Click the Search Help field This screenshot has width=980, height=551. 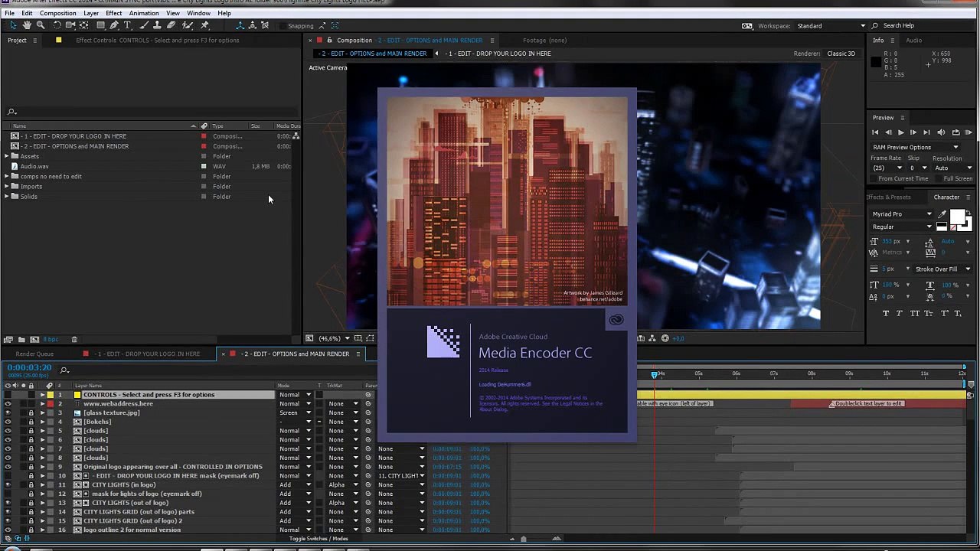(923, 26)
